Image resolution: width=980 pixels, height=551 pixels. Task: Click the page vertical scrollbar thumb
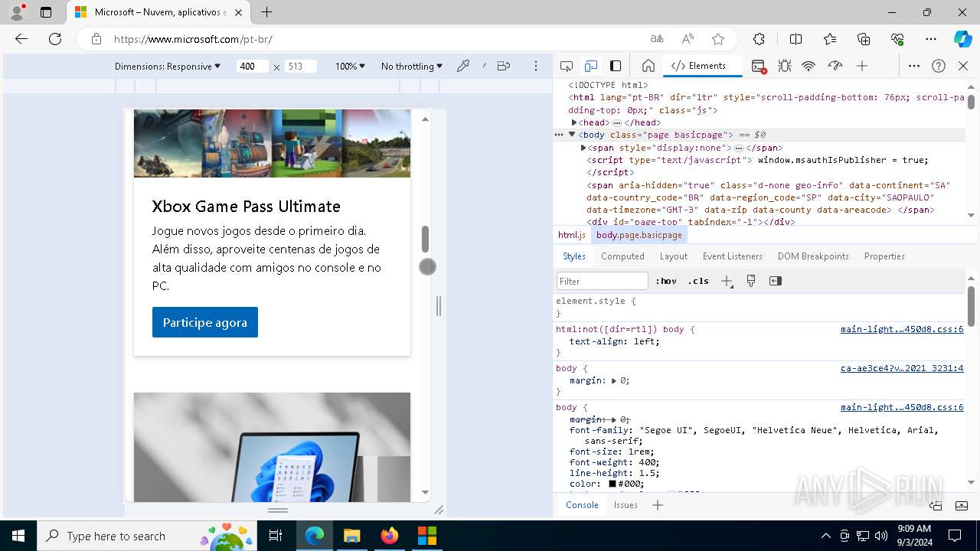click(425, 239)
